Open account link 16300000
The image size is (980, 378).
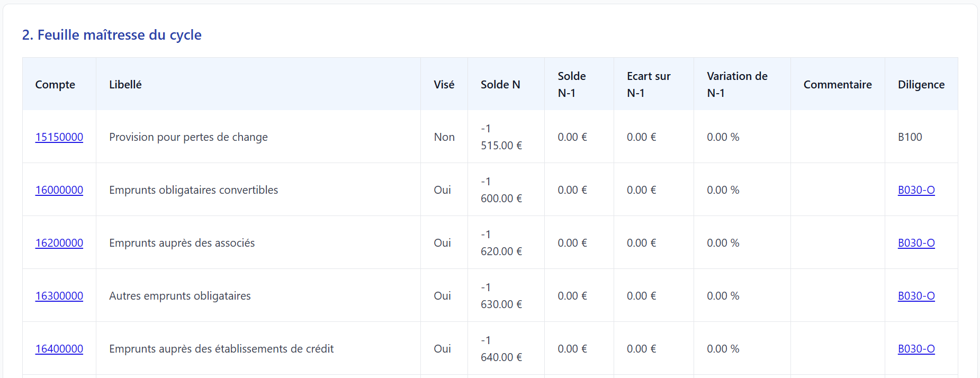(59, 296)
